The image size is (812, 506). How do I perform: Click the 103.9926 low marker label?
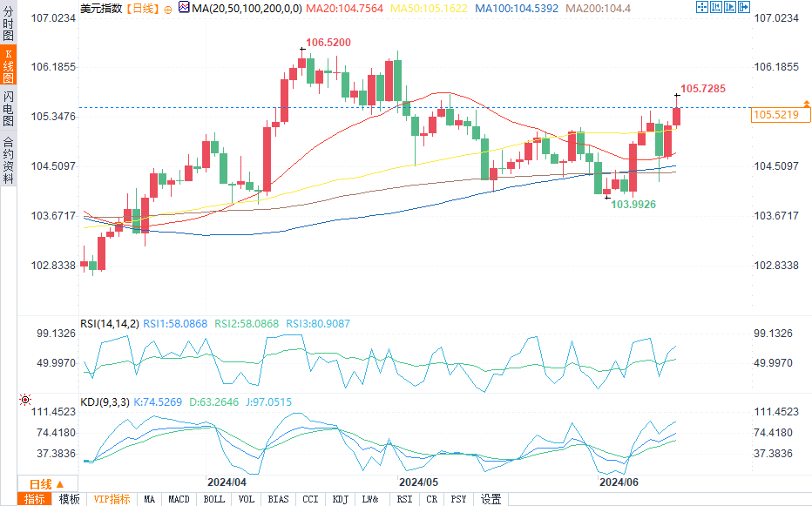tap(633, 204)
